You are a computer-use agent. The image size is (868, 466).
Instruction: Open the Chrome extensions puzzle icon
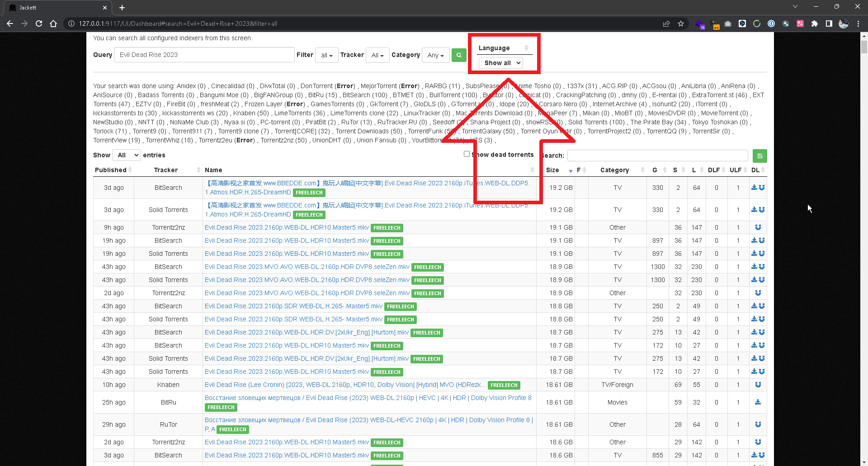point(814,24)
